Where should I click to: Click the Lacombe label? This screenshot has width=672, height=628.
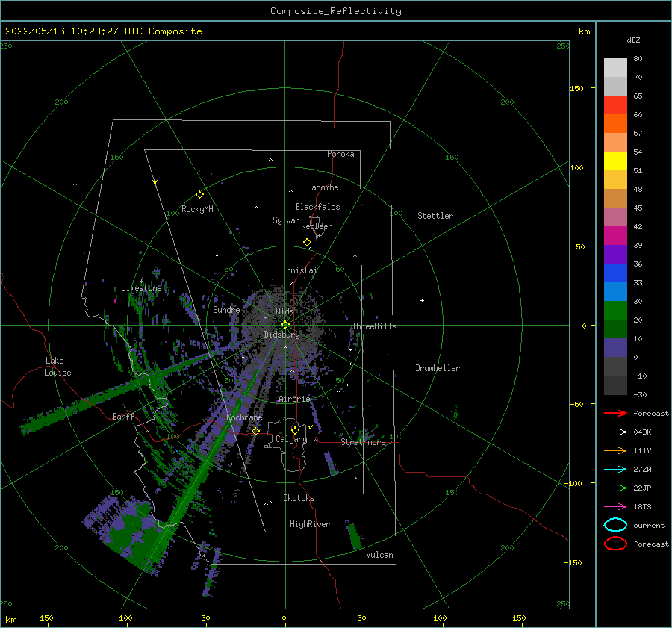point(323,187)
